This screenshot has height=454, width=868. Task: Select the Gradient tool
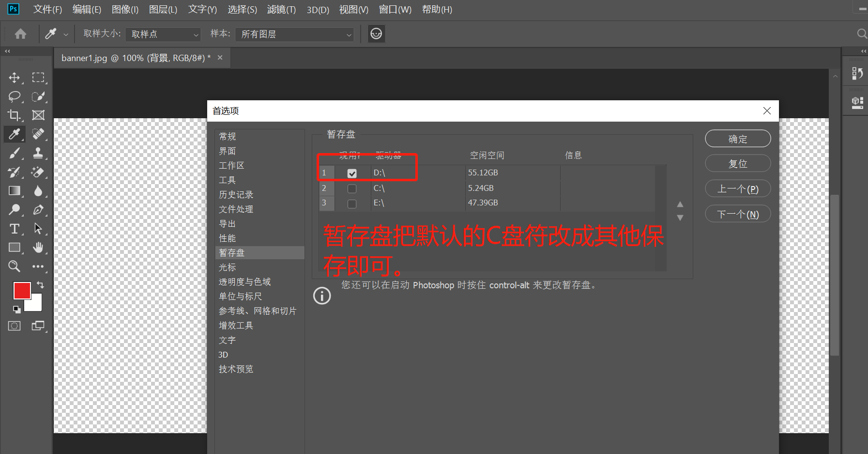click(15, 191)
